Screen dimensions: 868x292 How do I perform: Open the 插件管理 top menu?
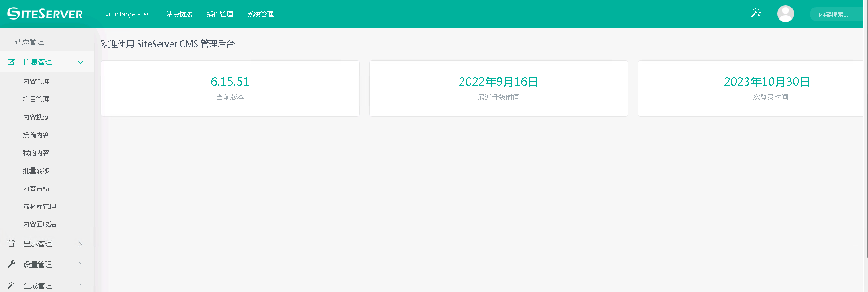220,14
